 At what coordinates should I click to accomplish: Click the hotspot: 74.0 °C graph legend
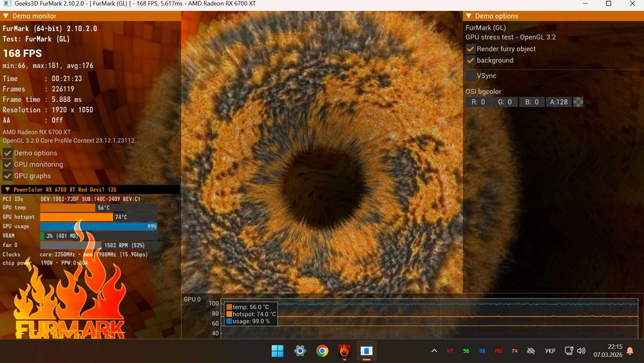(x=251, y=314)
